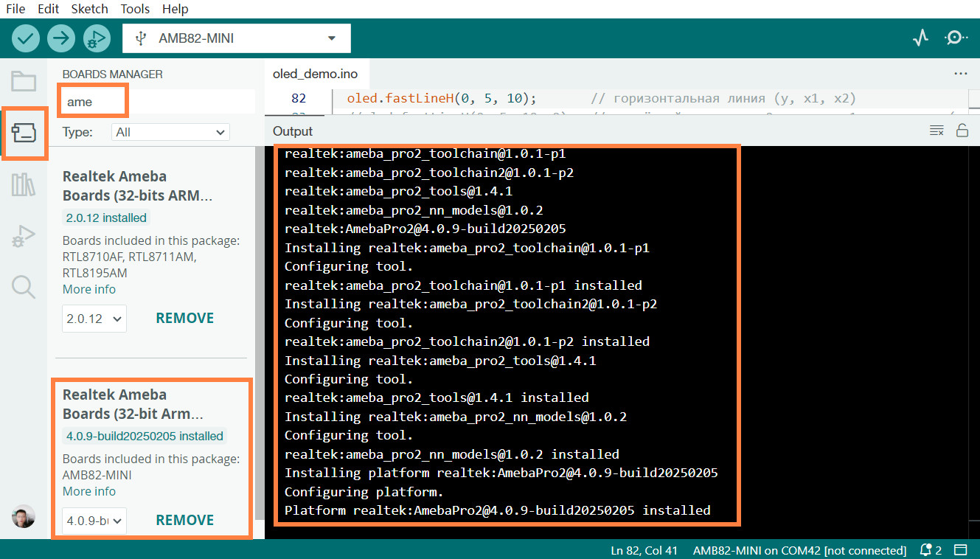Click the Verify sketch checkmark button
Screen dimensions: 980x559
26,38
